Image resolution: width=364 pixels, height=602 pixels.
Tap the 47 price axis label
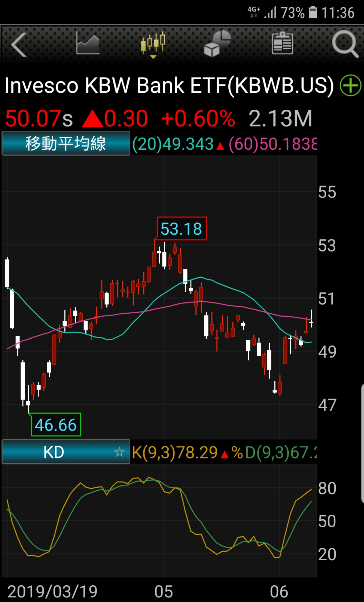327,405
